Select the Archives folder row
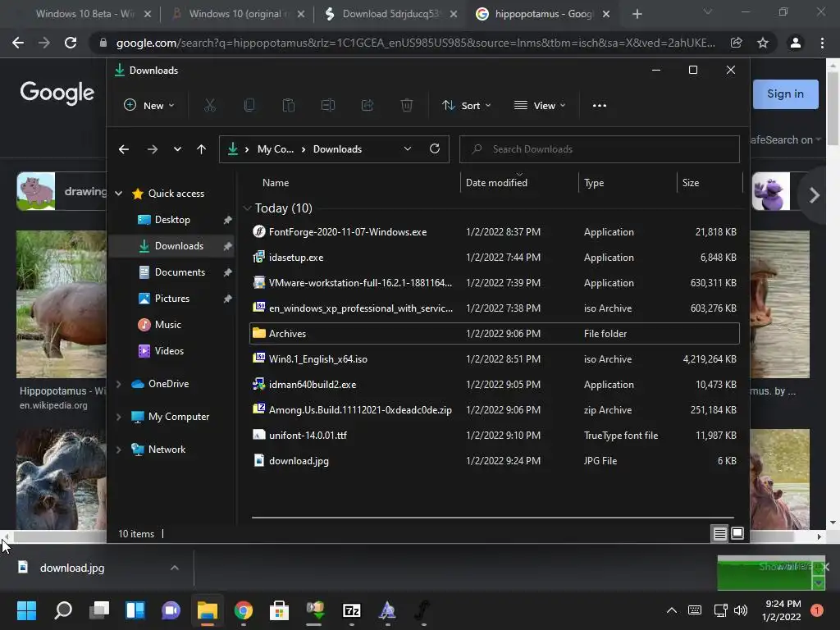The height and width of the screenshot is (630, 840). [495, 334]
